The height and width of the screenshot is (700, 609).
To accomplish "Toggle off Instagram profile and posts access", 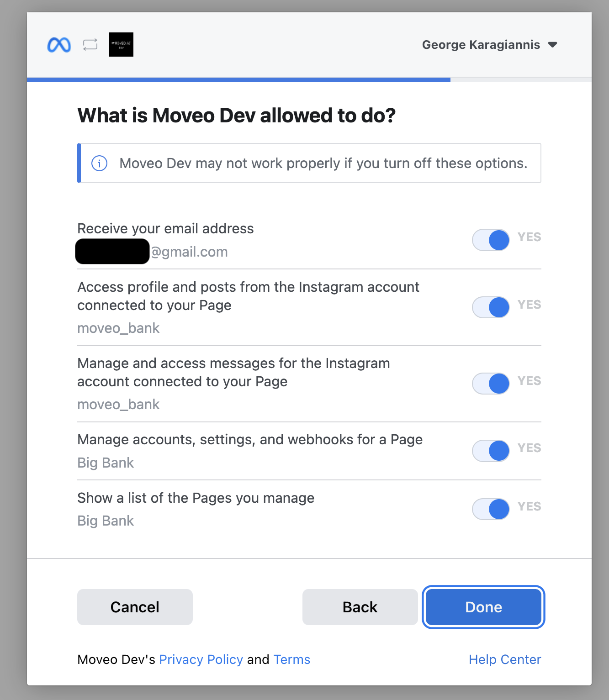I will 491,307.
